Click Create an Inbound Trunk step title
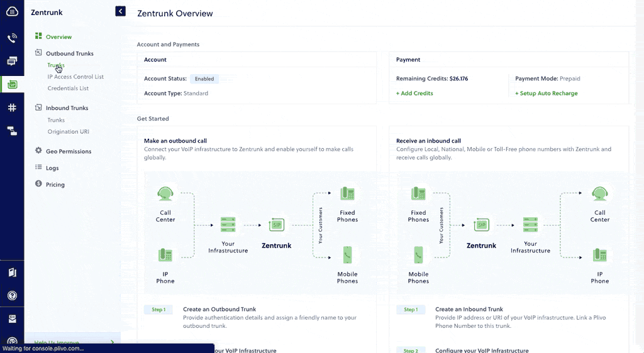 [x=469, y=309]
